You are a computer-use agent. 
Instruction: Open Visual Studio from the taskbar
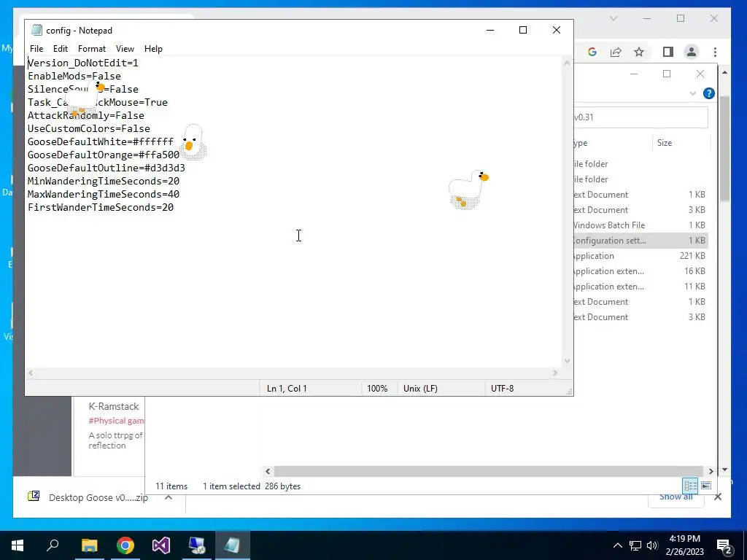coord(161,545)
